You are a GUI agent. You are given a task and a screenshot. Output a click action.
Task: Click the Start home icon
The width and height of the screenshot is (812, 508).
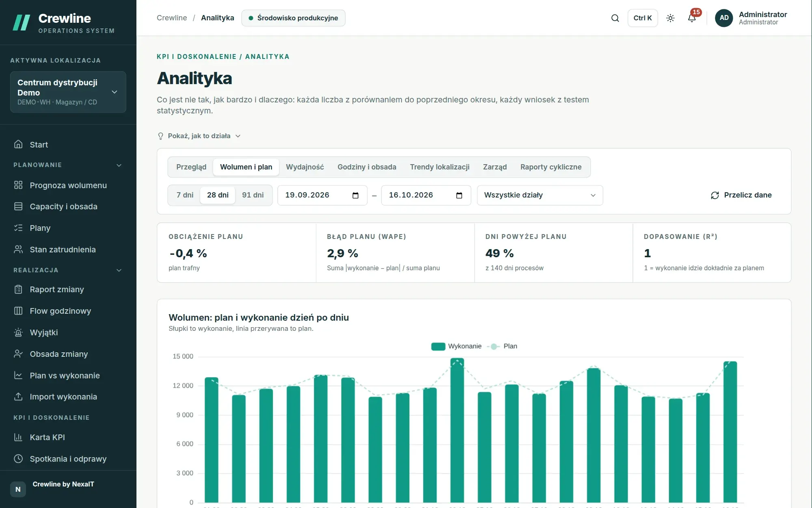click(x=18, y=144)
